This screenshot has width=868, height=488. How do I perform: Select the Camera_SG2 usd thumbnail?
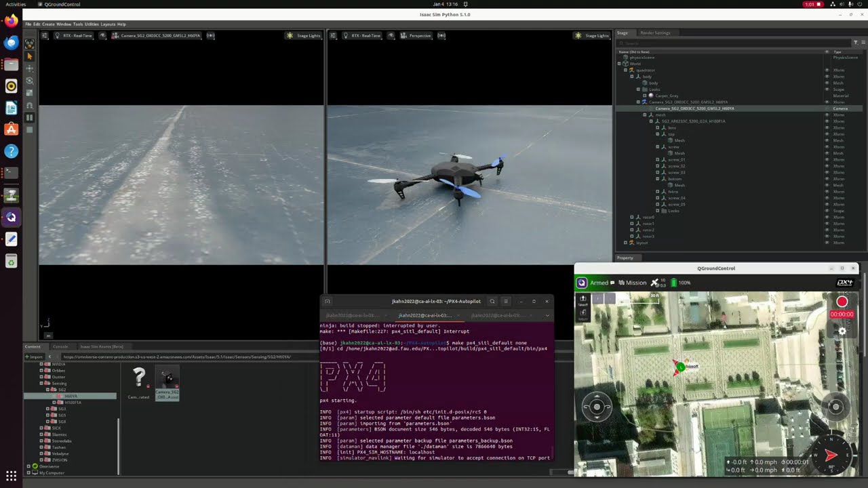tap(167, 382)
